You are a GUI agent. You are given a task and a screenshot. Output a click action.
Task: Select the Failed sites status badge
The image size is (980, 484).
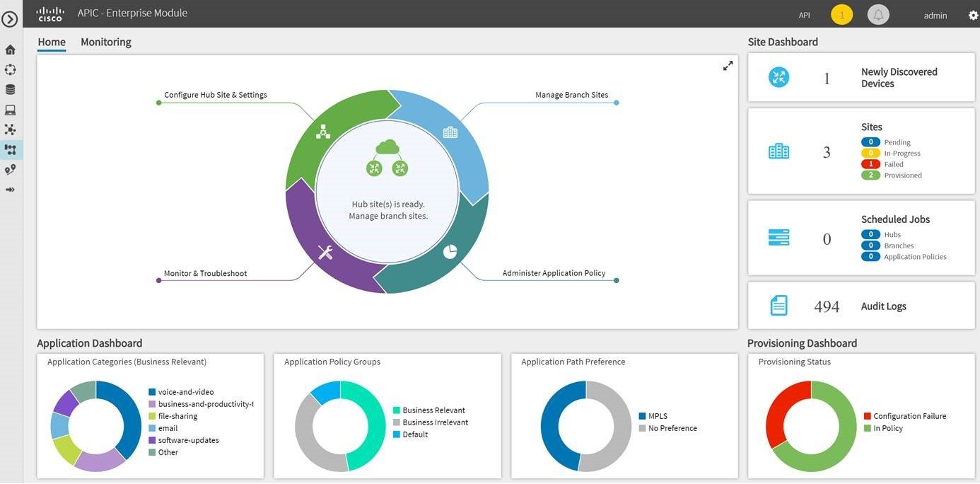click(870, 163)
